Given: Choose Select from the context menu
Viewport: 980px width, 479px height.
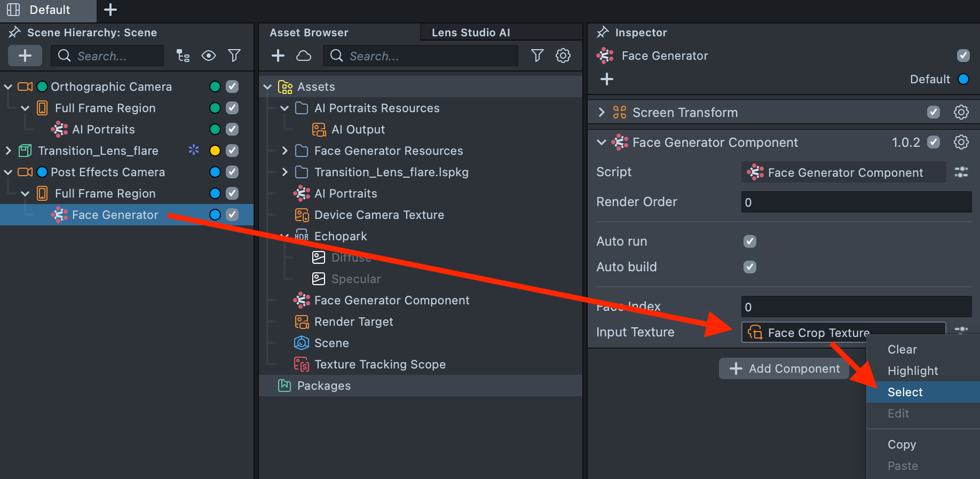Looking at the screenshot, I should pos(905,392).
